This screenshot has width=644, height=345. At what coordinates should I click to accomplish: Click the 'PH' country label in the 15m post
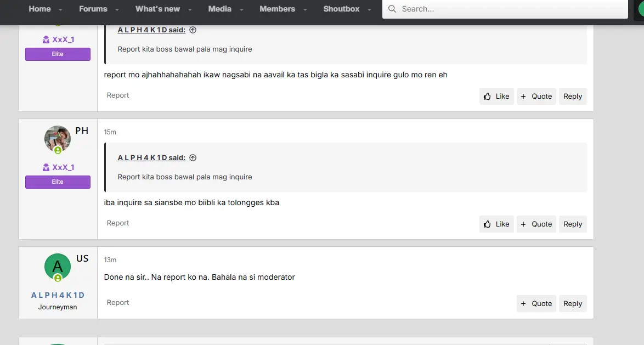tap(82, 131)
